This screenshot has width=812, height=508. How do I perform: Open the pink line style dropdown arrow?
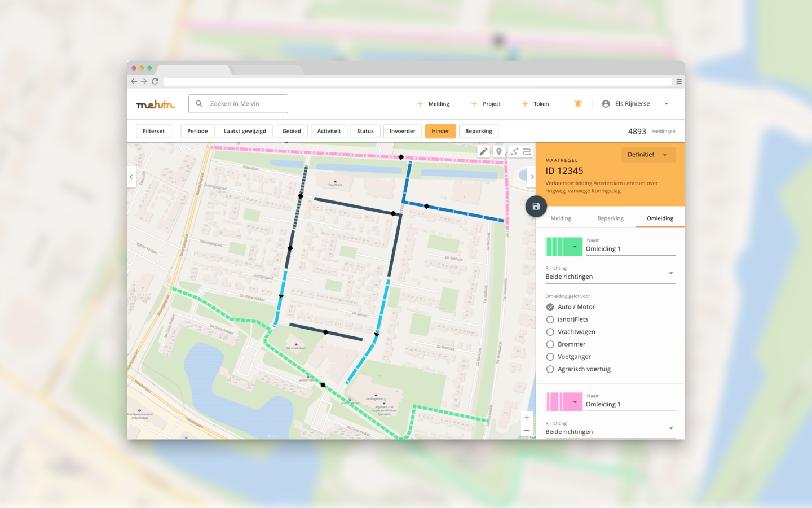[575, 402]
